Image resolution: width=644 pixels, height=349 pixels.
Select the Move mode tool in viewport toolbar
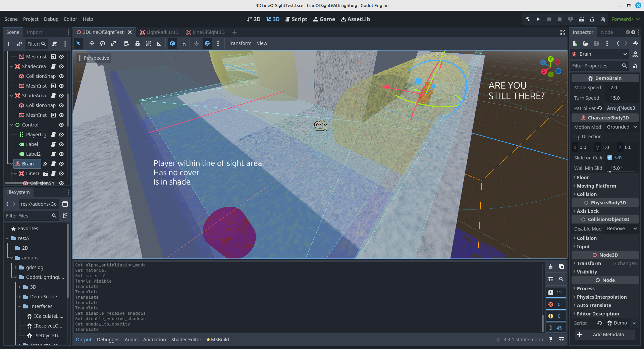[92, 43]
